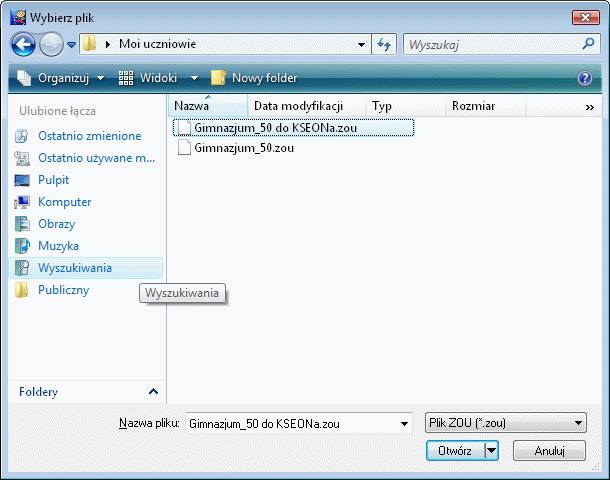Sort by the Nazwa column header
610x480 pixels.
(x=208, y=106)
